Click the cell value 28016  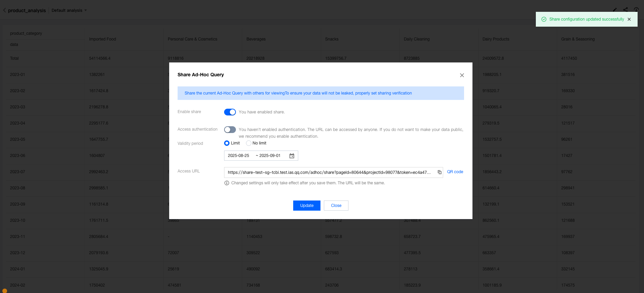click(x=567, y=107)
